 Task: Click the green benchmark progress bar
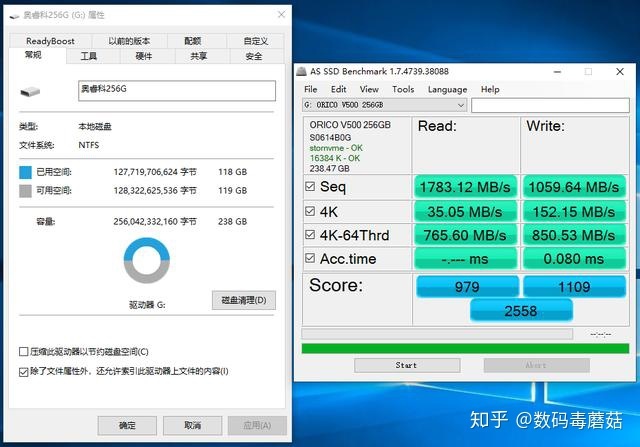click(465, 348)
